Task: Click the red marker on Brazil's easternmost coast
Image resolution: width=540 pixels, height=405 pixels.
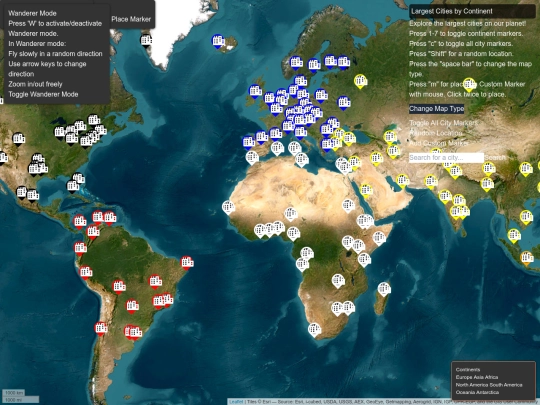Action: coord(187,263)
